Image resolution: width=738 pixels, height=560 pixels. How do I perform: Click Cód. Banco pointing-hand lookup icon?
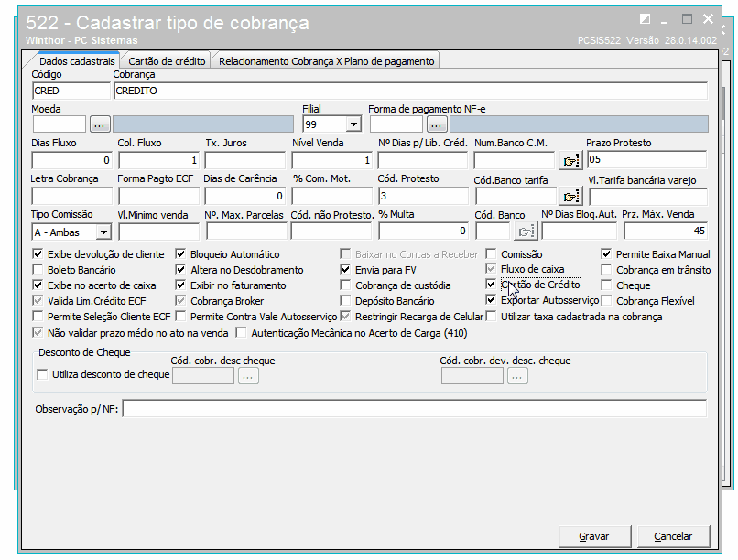point(526,232)
